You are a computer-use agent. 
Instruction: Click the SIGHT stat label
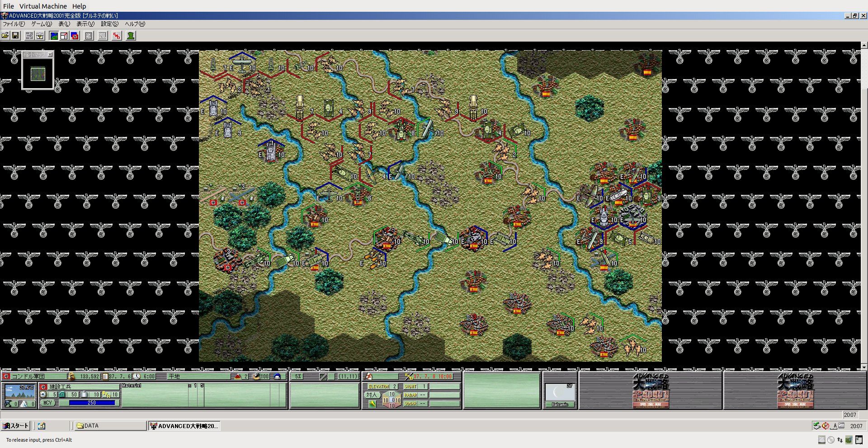tap(410, 387)
